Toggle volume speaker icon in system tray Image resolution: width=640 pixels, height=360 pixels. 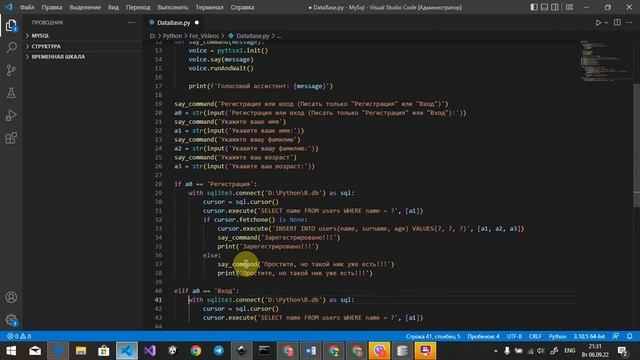[x=541, y=351]
